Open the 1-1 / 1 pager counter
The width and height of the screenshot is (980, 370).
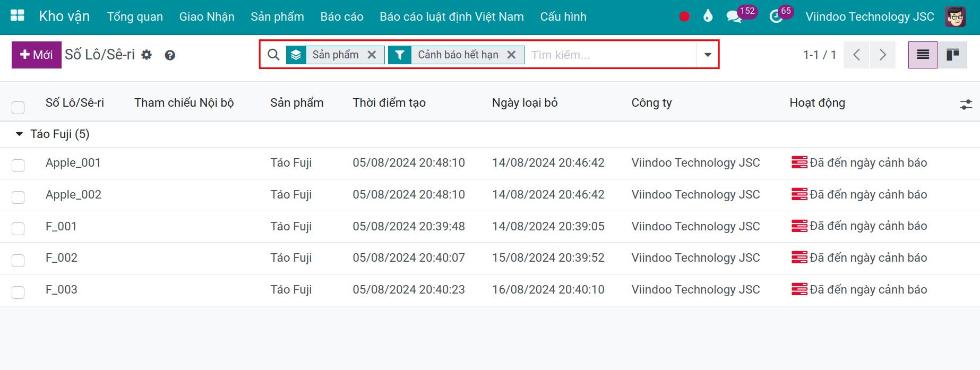(x=820, y=55)
